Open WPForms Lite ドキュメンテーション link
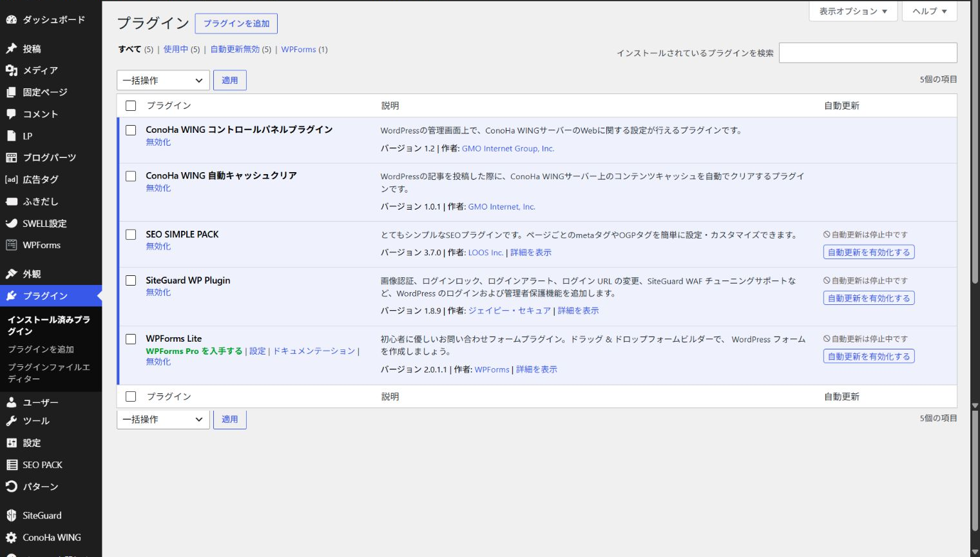The height and width of the screenshot is (557, 980). pyautogui.click(x=314, y=351)
